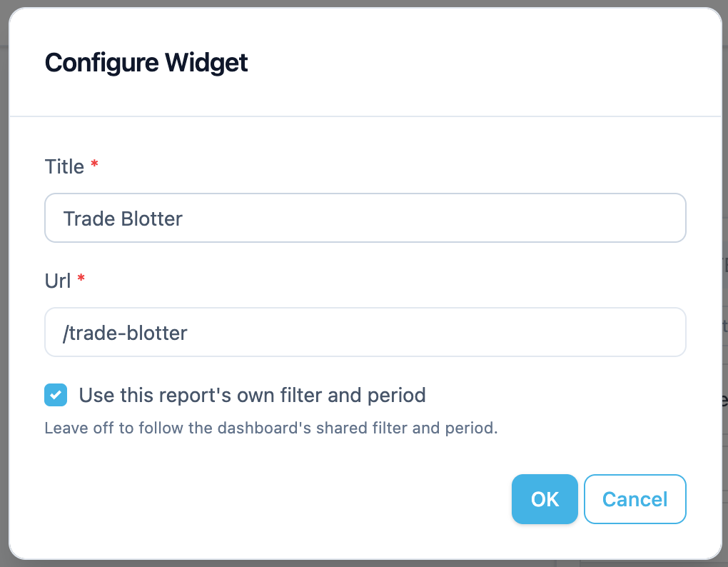Viewport: 728px width, 567px height.
Task: Click the red asterisk beside Title
Action: (x=94, y=164)
